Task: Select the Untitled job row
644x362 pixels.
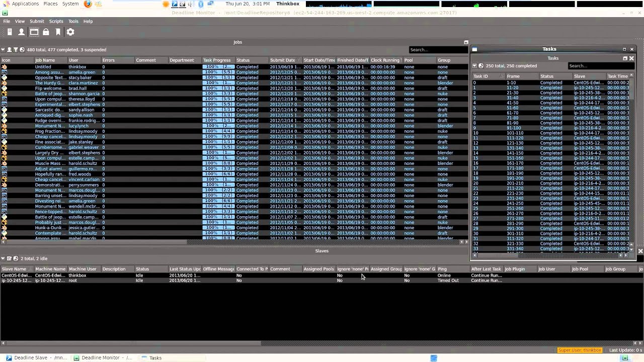Action: click(234, 67)
